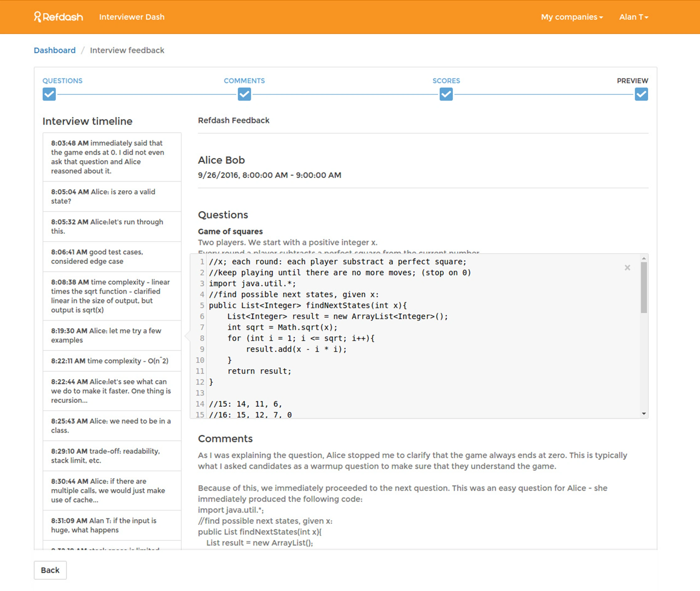Open Interviewer Dash in navbar
Screen dimensions: 700x591
(132, 17)
